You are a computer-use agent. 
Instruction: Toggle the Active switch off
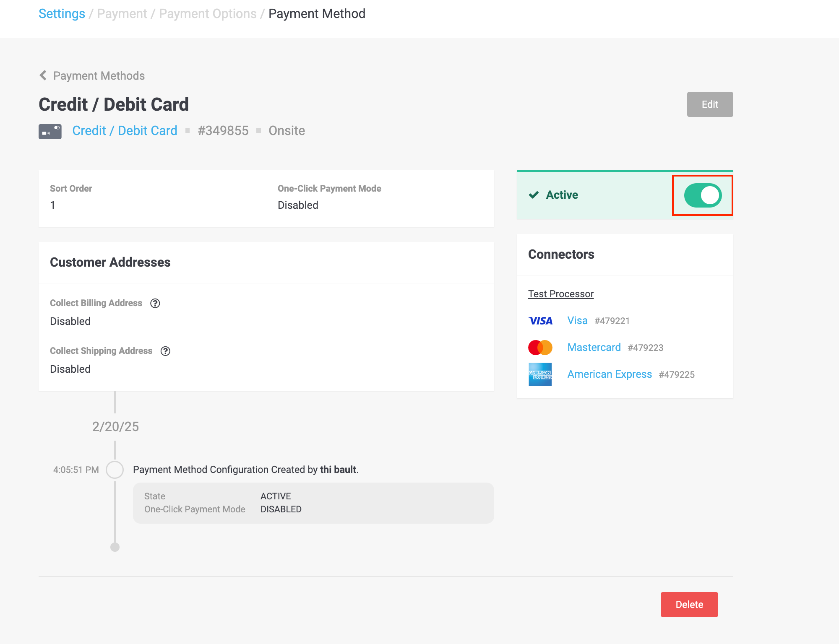click(703, 195)
